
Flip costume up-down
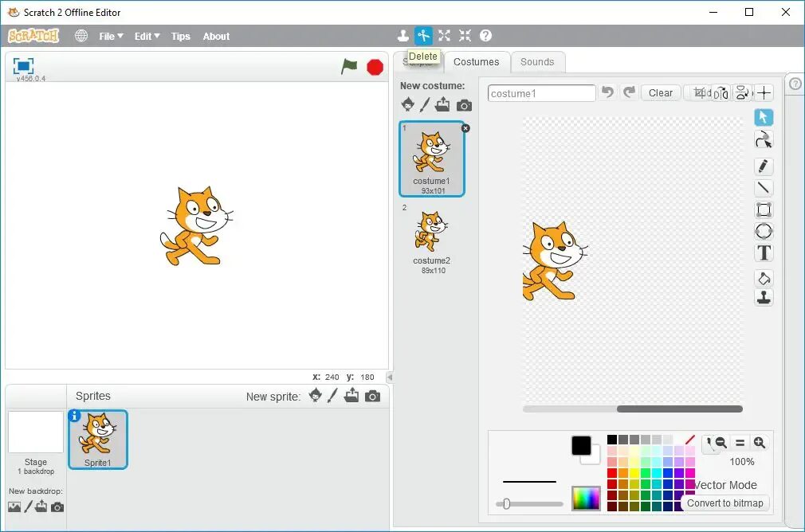click(742, 93)
